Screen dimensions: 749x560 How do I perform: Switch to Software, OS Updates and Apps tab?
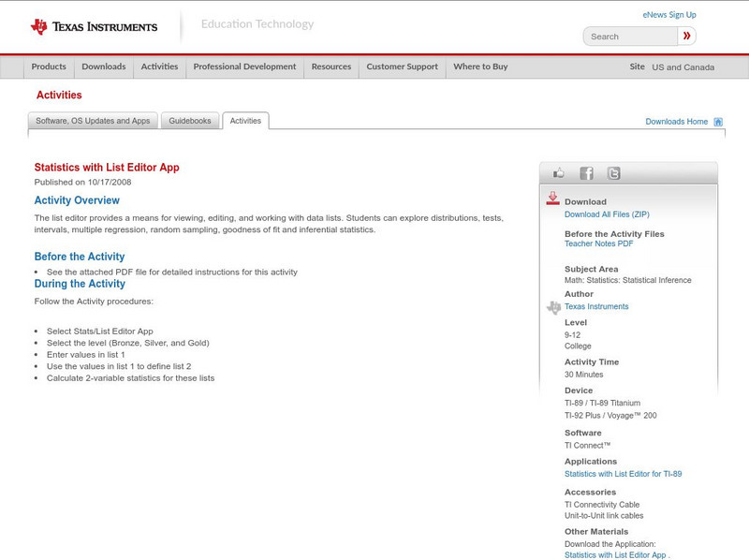[93, 121]
